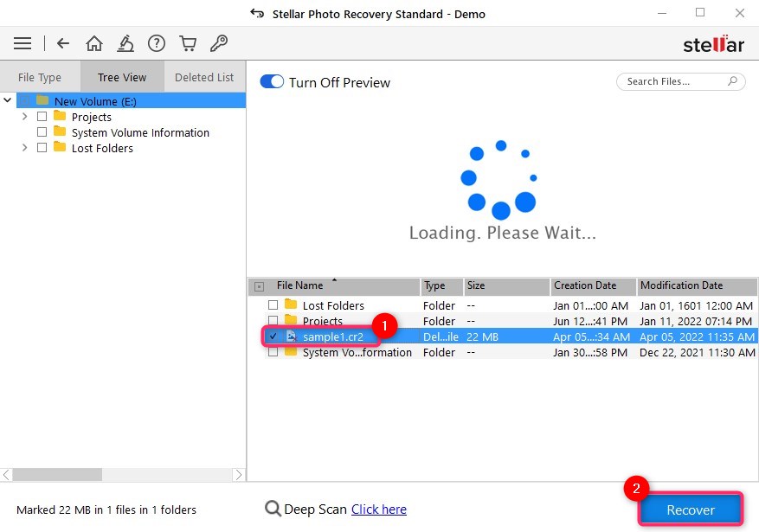Return to the Home screen icon

(94, 43)
